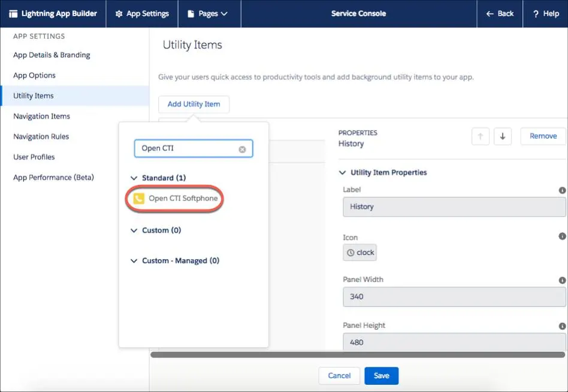Click the App Settings header label
568x392 pixels.
point(147,14)
